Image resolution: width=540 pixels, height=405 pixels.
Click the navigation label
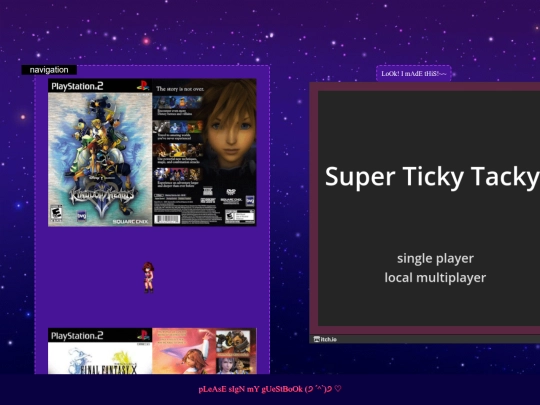(49, 70)
